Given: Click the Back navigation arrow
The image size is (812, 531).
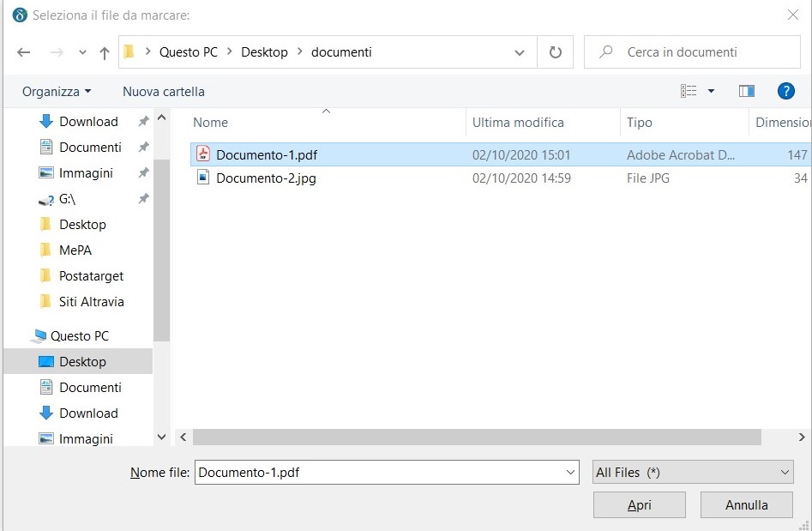Looking at the screenshot, I should [24, 52].
